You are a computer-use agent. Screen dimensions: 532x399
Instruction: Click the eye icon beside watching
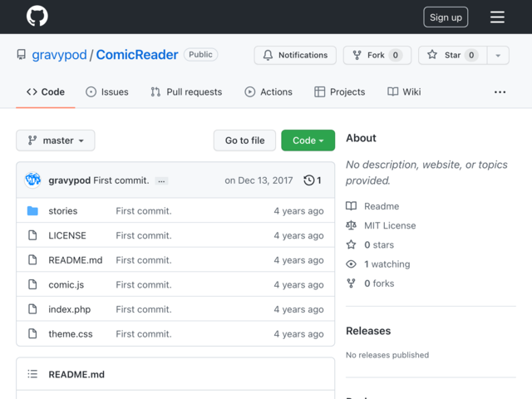(351, 264)
